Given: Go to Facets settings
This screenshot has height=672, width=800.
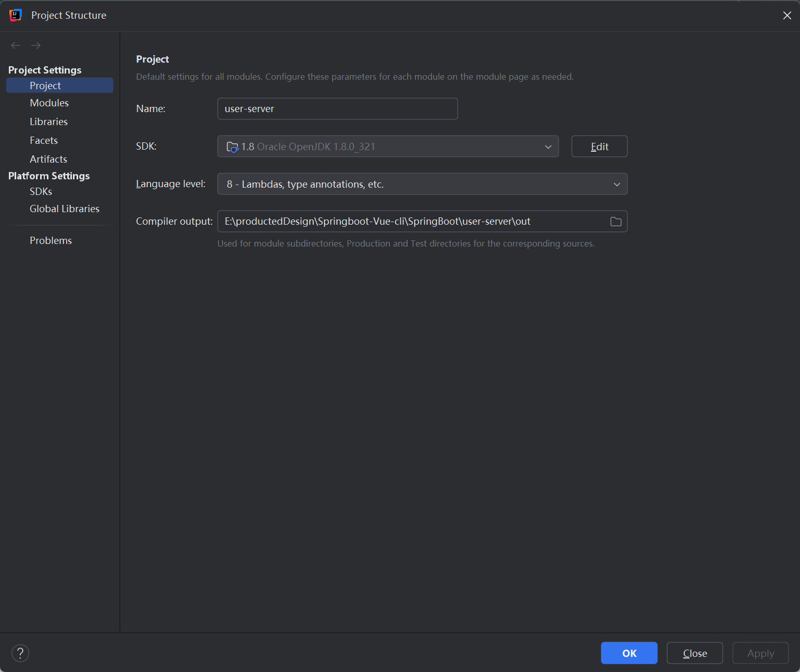Looking at the screenshot, I should [44, 140].
